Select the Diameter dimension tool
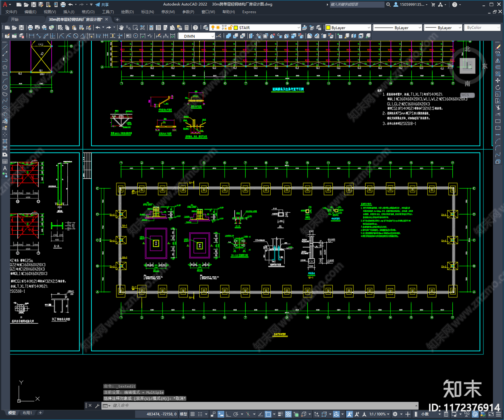The image size is (504, 420). (76, 36)
